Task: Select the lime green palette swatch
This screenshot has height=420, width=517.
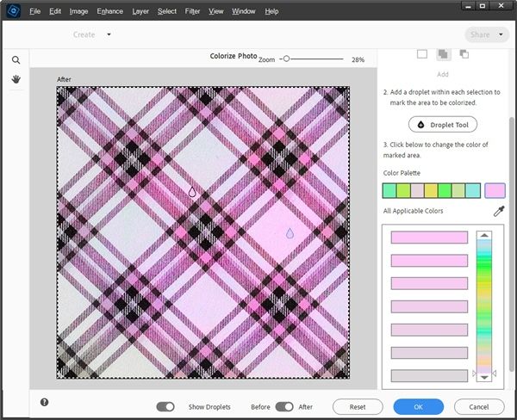Action: [403, 191]
